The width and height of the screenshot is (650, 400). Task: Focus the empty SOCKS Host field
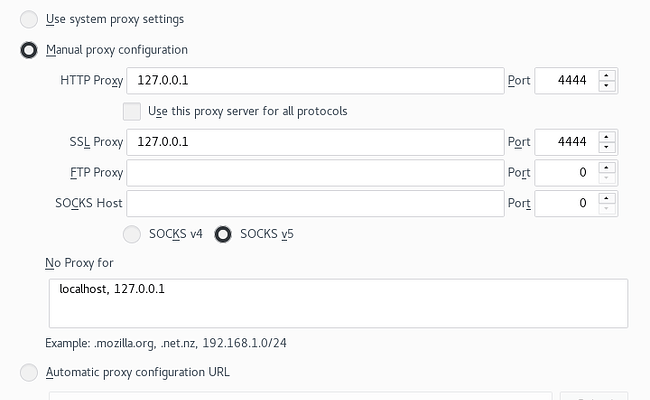point(315,203)
